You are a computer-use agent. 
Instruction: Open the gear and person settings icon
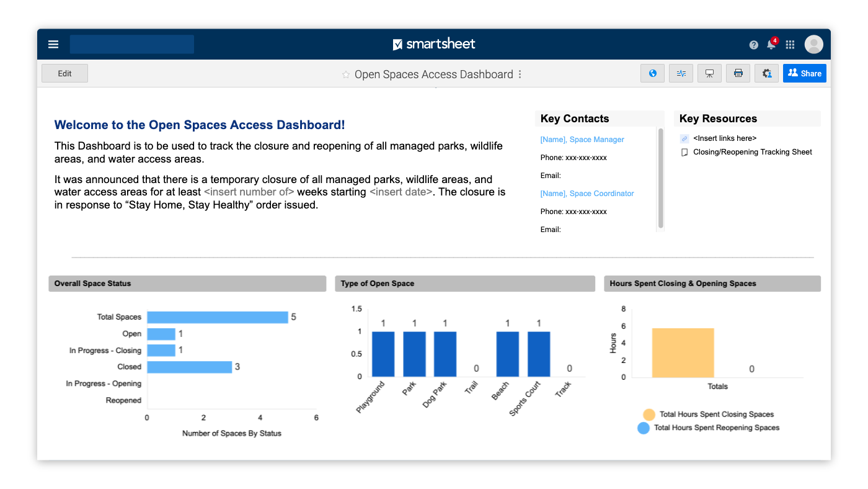click(x=766, y=73)
